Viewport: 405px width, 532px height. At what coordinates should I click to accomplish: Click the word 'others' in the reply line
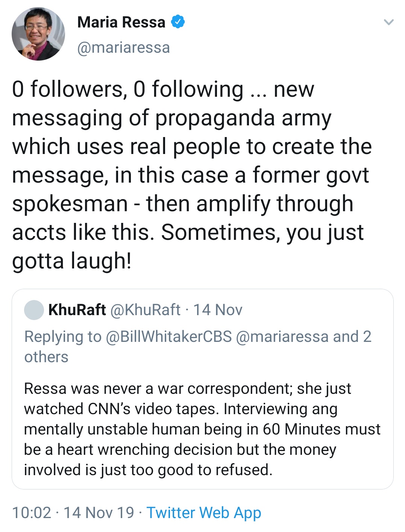point(46,357)
